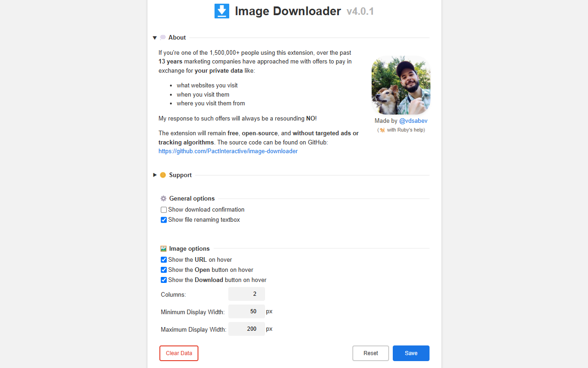Click the Clear Data button
Viewport: 588px width, 368px height.
click(x=179, y=353)
